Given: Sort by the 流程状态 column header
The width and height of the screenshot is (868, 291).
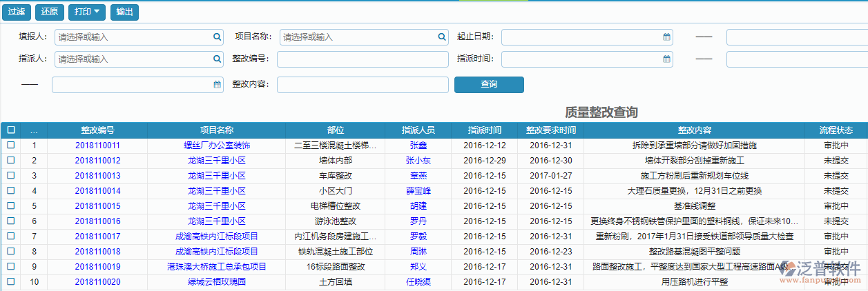Looking at the screenshot, I should [836, 130].
